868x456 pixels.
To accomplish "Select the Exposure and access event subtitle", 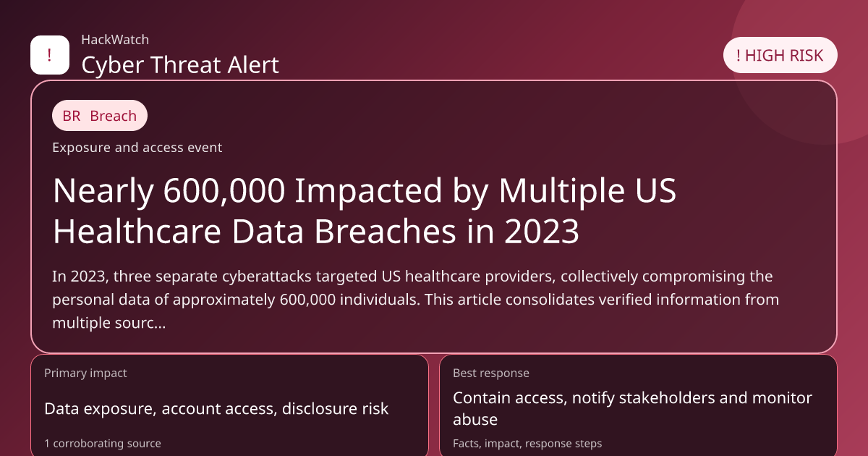I will (137, 148).
